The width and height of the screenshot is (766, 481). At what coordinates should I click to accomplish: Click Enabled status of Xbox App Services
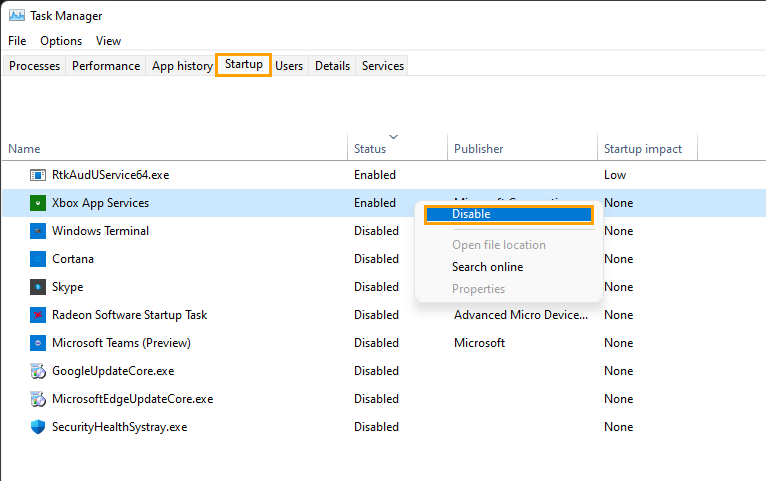pyautogui.click(x=375, y=203)
